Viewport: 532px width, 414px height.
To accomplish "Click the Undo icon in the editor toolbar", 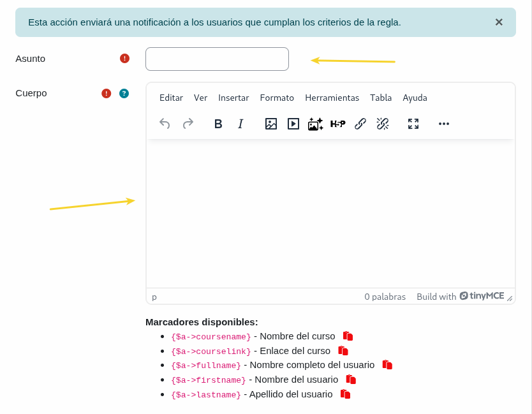I will [x=165, y=124].
